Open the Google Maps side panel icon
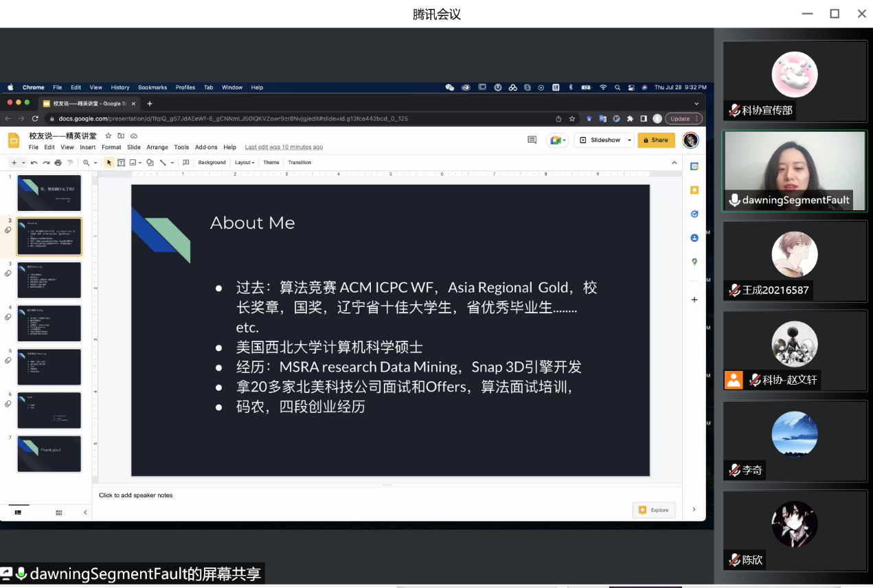This screenshot has width=873, height=588. point(694,262)
